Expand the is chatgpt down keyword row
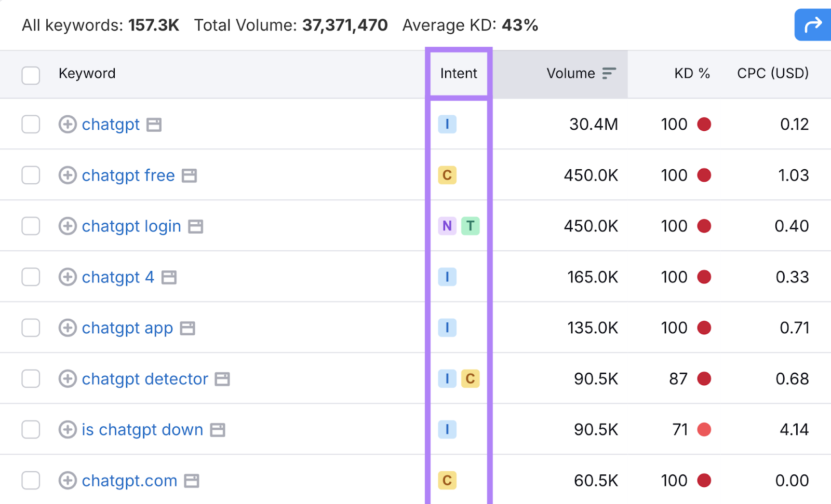This screenshot has height=504, width=831. [68, 429]
